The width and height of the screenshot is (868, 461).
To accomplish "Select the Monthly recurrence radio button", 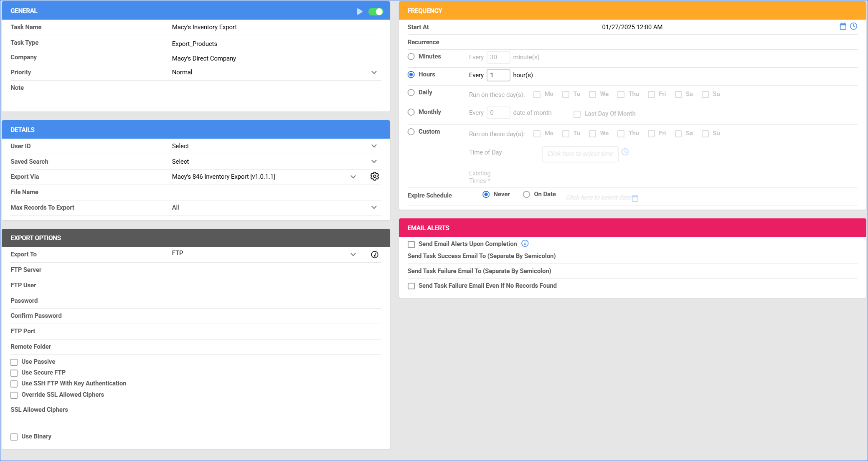I will point(411,112).
